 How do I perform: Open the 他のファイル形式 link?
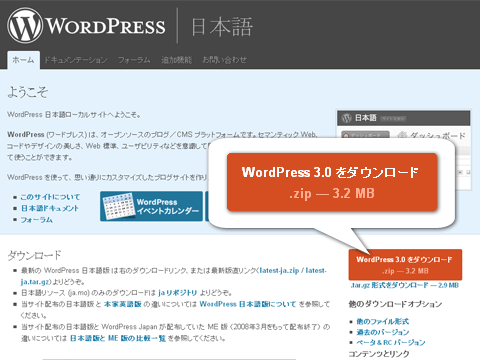point(383,321)
